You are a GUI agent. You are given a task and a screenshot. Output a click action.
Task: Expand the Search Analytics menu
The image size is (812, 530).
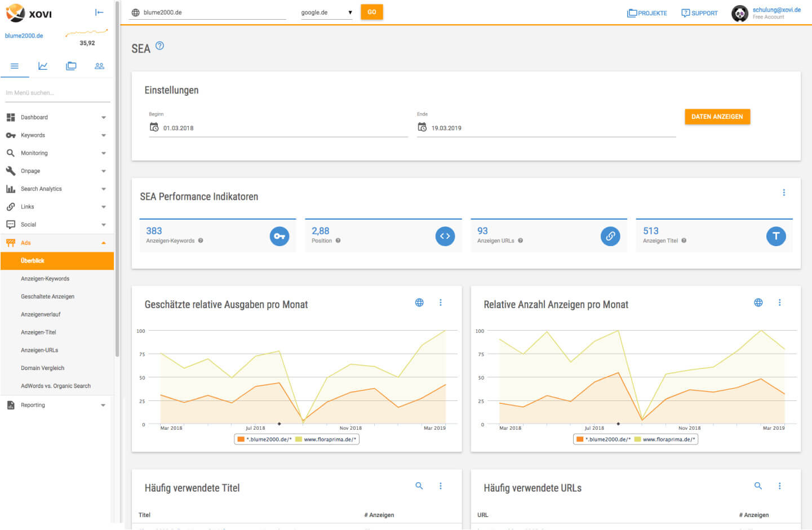tap(57, 189)
